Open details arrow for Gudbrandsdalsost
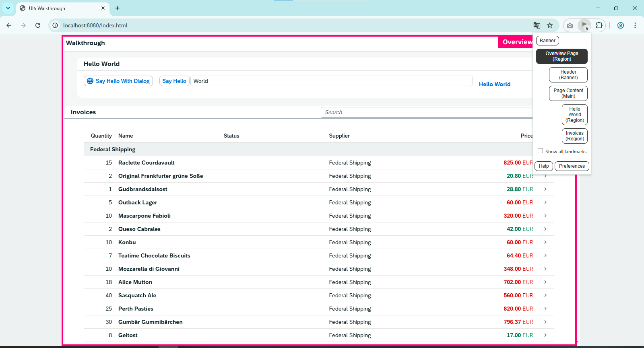This screenshot has height=348, width=644. pyautogui.click(x=545, y=189)
